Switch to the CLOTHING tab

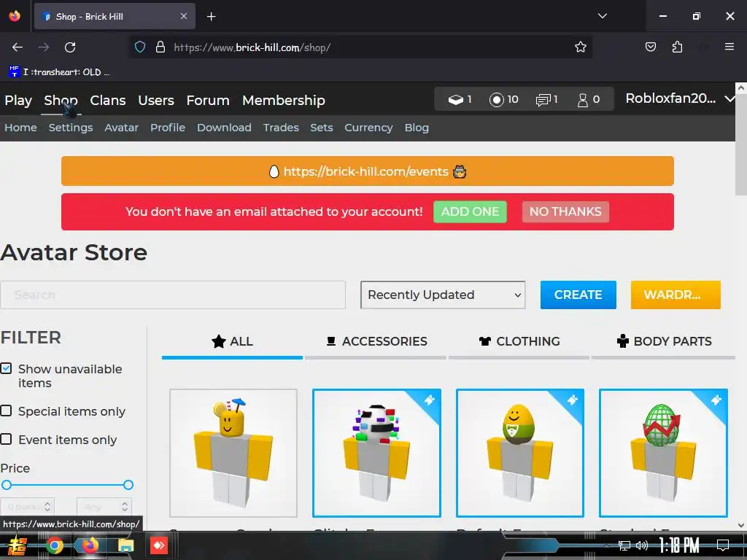tap(519, 341)
